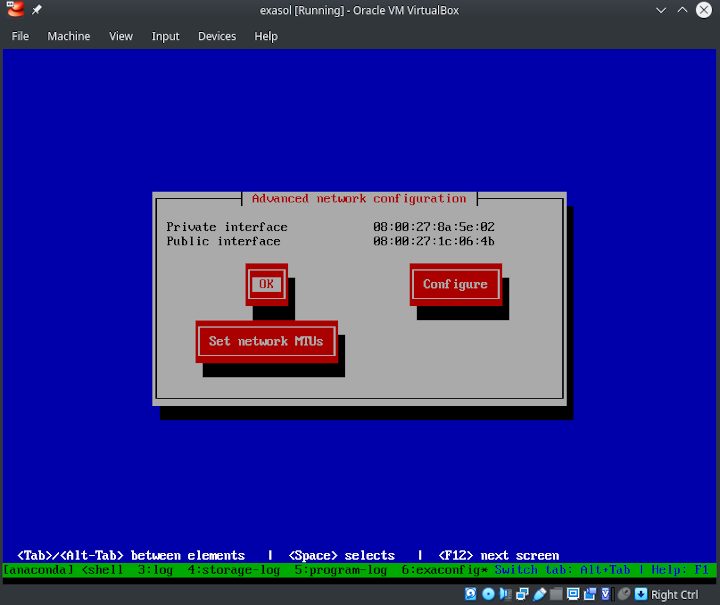
Task: Click the Advanced network configuration title
Action: [x=359, y=198]
